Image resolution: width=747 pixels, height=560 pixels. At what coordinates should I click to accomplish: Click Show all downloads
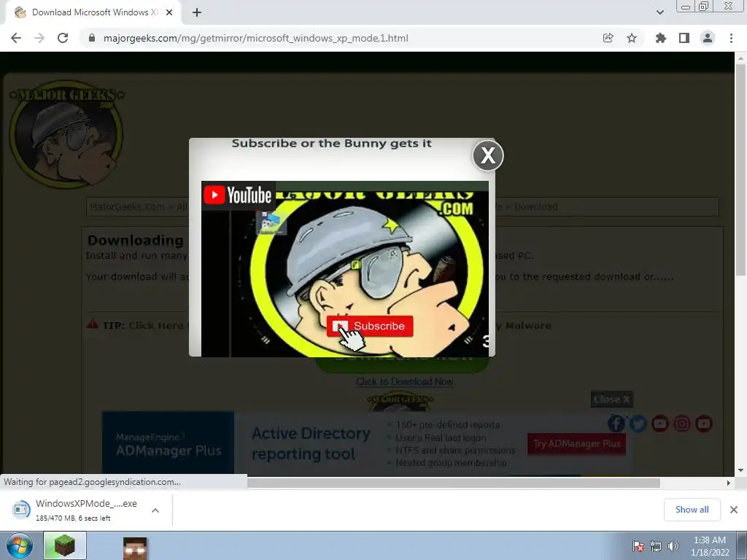coord(692,510)
